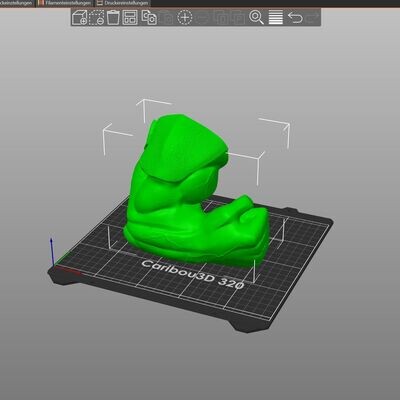Undo the last action
The width and height of the screenshot is (400, 400).
[x=295, y=17]
